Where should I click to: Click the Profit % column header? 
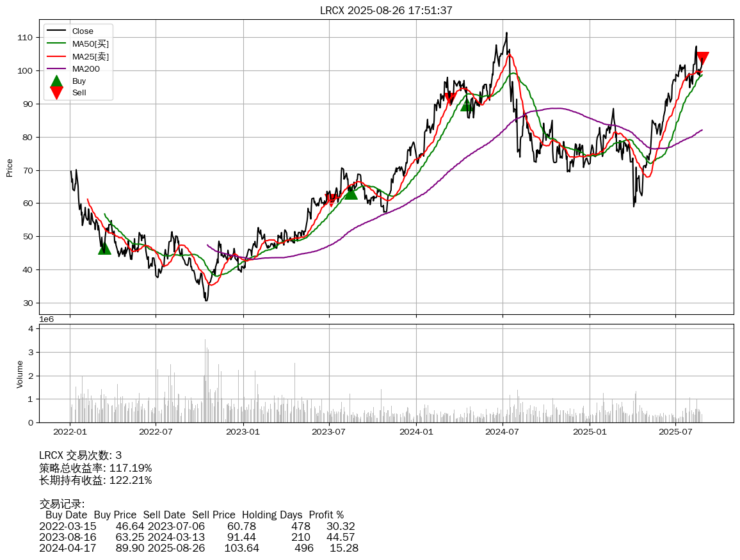[x=326, y=515]
